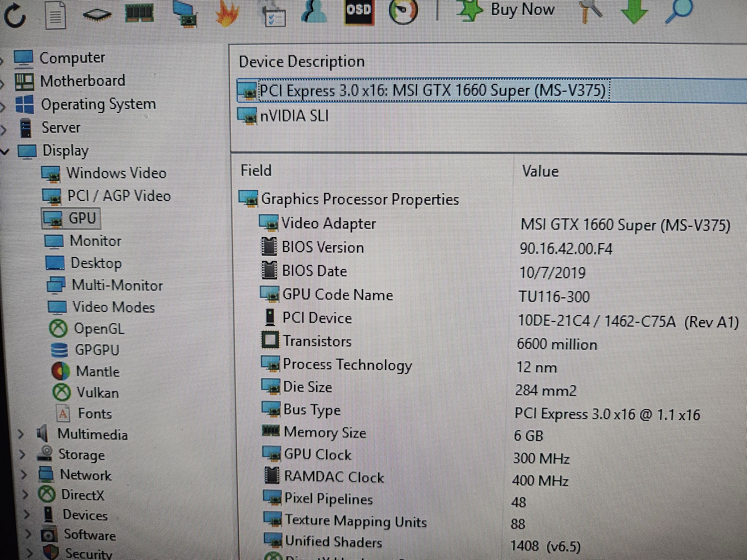Image resolution: width=747 pixels, height=560 pixels.
Task: Click the GPU Code Name row
Action: point(425,295)
